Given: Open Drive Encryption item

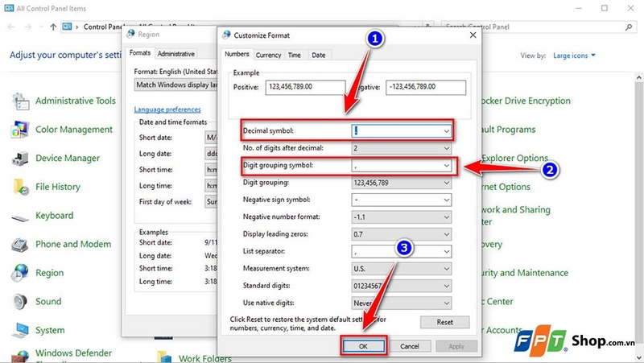Looking at the screenshot, I should [526, 101].
